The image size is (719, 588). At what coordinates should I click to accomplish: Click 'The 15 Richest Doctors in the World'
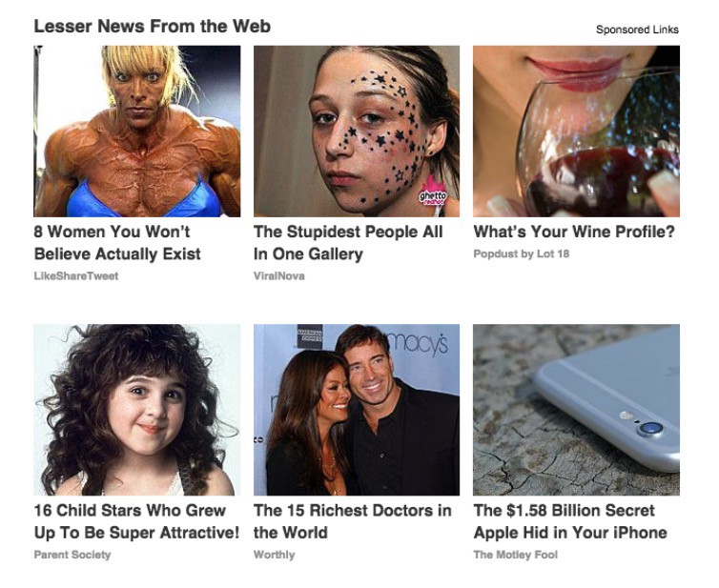(x=352, y=521)
